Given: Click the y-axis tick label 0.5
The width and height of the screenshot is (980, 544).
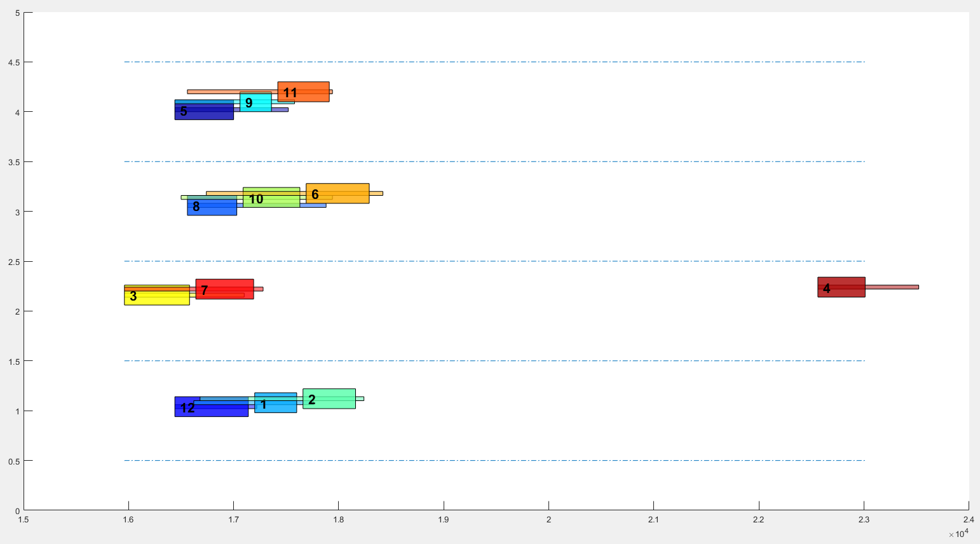Looking at the screenshot, I should (x=13, y=461).
